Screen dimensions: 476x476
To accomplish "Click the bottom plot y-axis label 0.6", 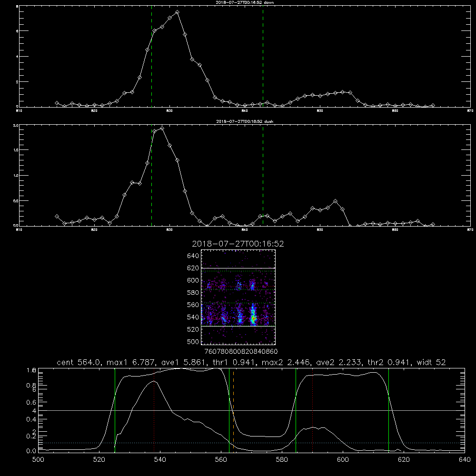I will pos(31,403).
